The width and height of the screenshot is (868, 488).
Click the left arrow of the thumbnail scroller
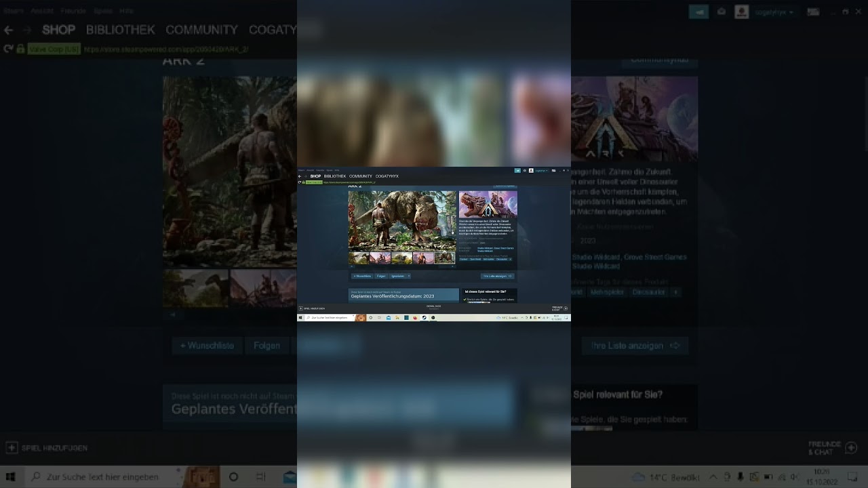[351, 266]
